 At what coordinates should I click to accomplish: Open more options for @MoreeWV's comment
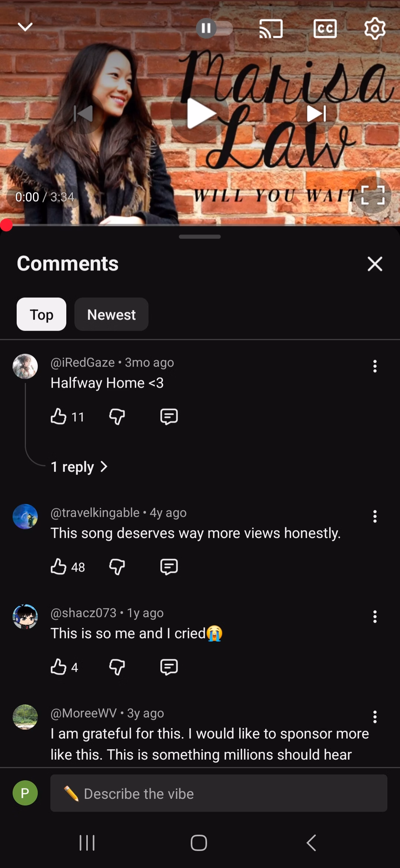tap(375, 717)
